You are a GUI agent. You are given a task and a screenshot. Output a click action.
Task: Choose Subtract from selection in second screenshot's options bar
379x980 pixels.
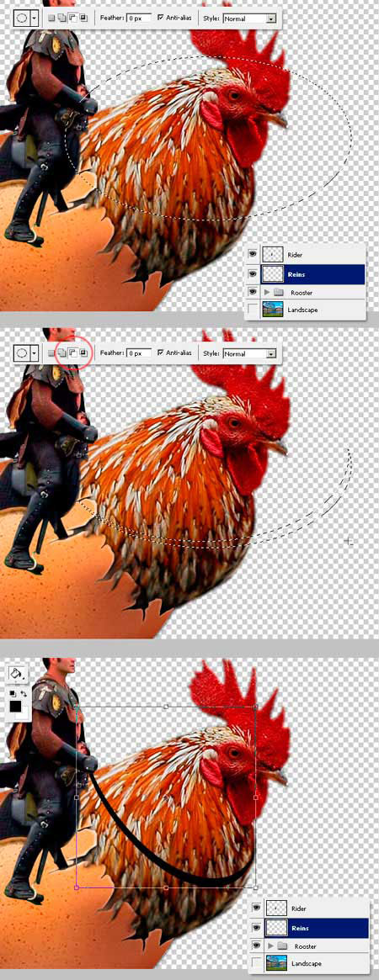tap(72, 353)
